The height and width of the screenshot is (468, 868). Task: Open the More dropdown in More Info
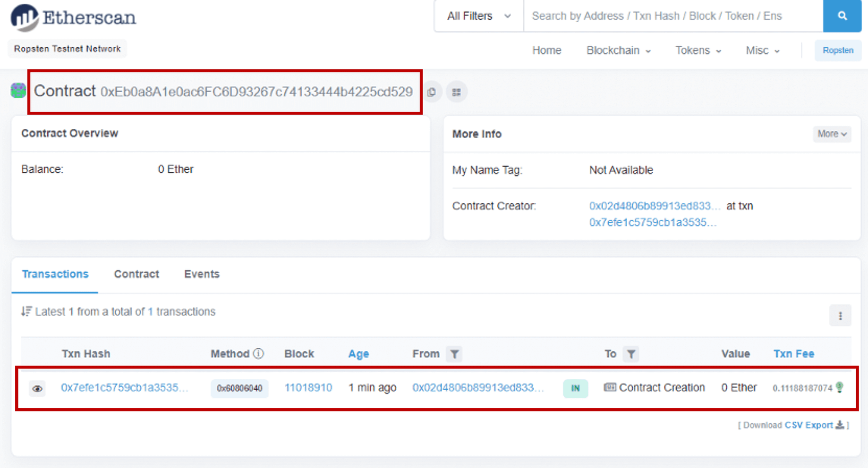pos(832,134)
